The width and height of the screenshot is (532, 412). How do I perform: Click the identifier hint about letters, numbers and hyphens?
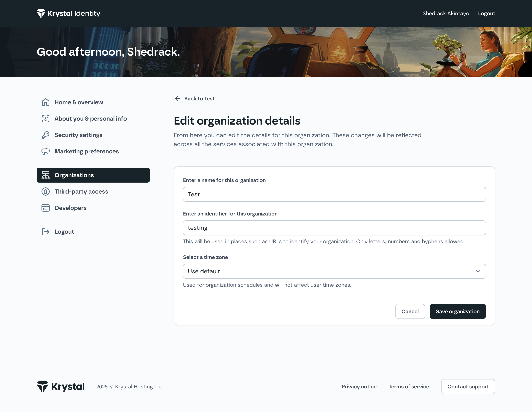(324, 241)
